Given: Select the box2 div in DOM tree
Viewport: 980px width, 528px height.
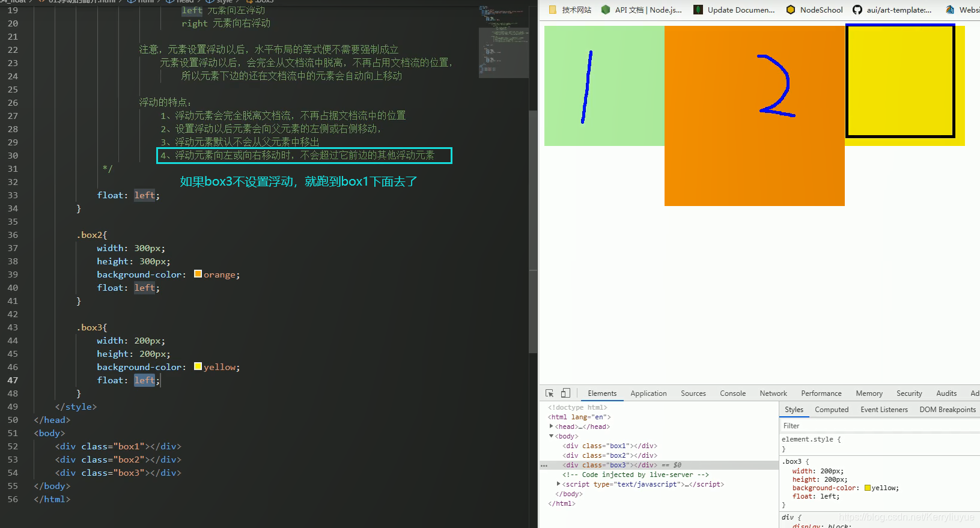Looking at the screenshot, I should pyautogui.click(x=610, y=455).
